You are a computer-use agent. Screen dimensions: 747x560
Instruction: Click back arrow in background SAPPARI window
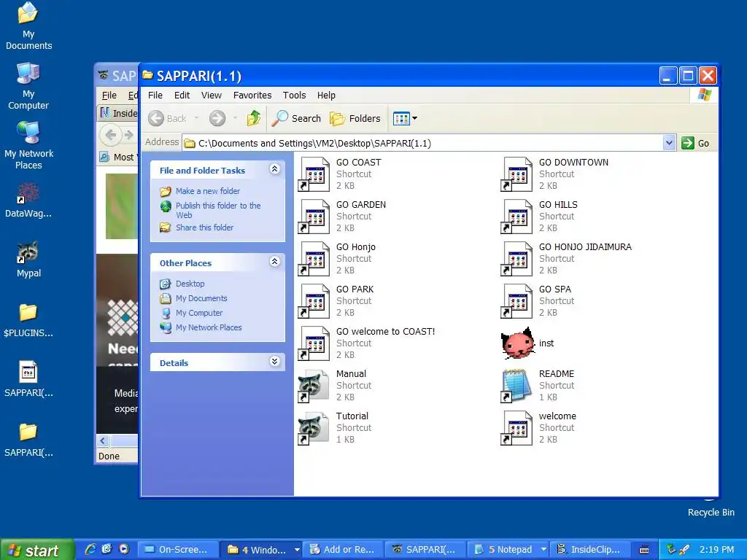[111, 135]
